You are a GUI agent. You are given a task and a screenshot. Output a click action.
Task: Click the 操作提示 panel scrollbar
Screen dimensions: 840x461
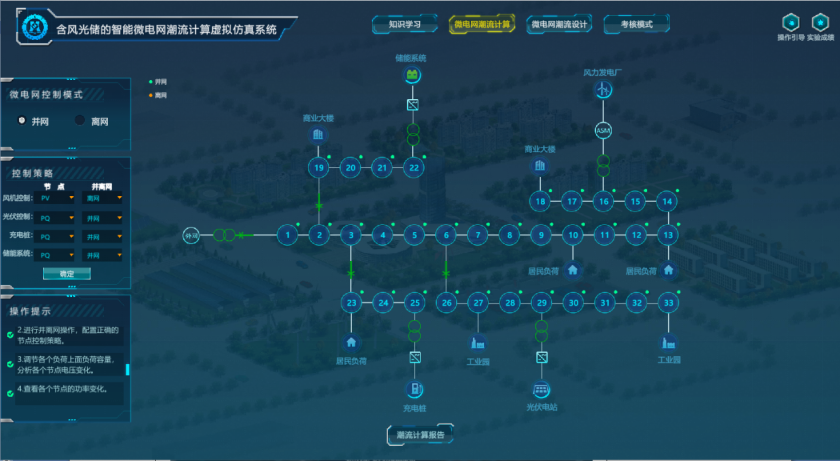coord(127,368)
